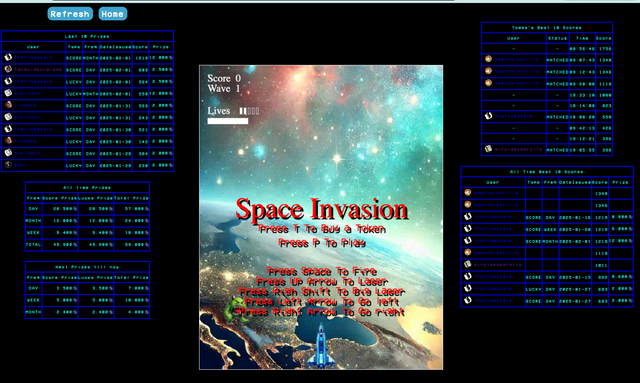Image resolution: width=640 pixels, height=383 pixels.
Task: Click avatar in Last 10 Prizes score 521 row
Action: point(8,129)
